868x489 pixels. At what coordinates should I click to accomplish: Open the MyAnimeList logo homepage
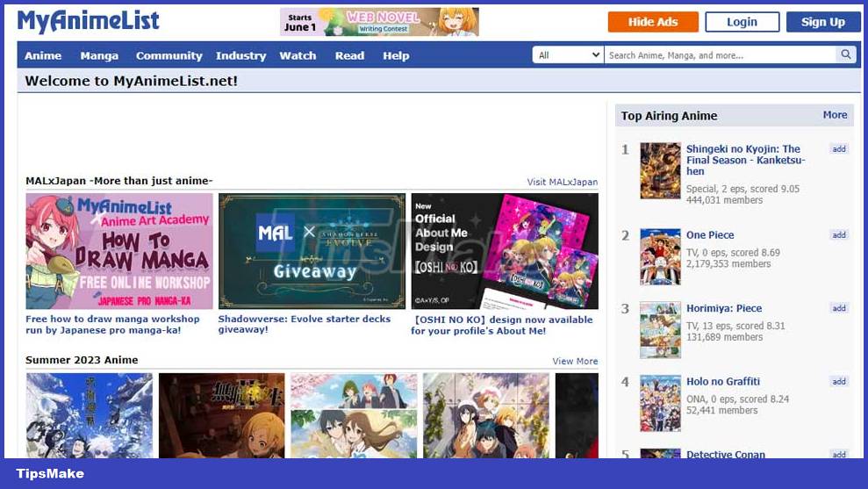(x=89, y=21)
